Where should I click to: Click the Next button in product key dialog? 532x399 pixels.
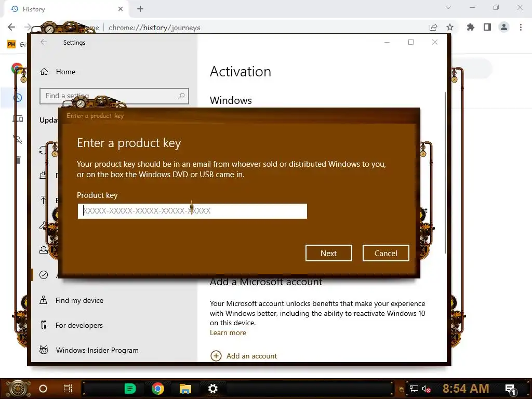point(328,253)
